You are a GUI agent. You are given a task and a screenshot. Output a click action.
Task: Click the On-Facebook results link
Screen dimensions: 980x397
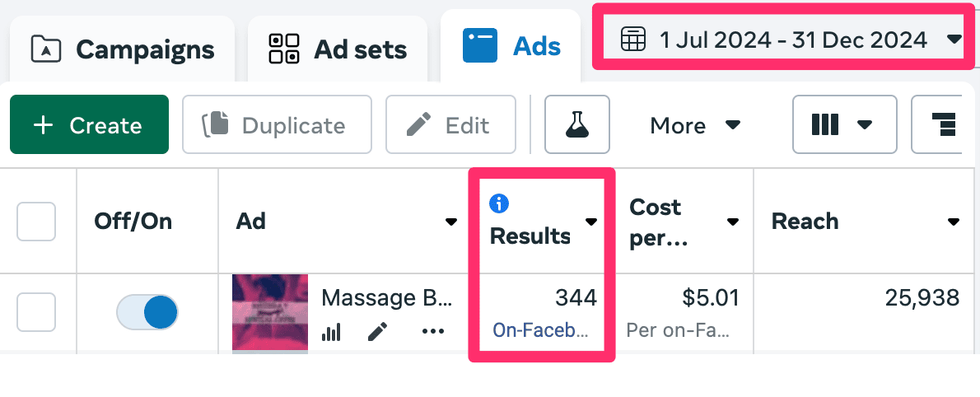click(541, 330)
